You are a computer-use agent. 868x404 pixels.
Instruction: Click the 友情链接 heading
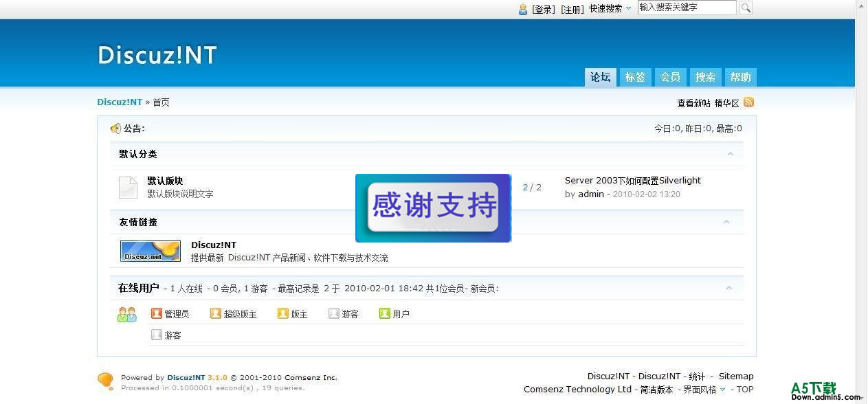(x=138, y=222)
